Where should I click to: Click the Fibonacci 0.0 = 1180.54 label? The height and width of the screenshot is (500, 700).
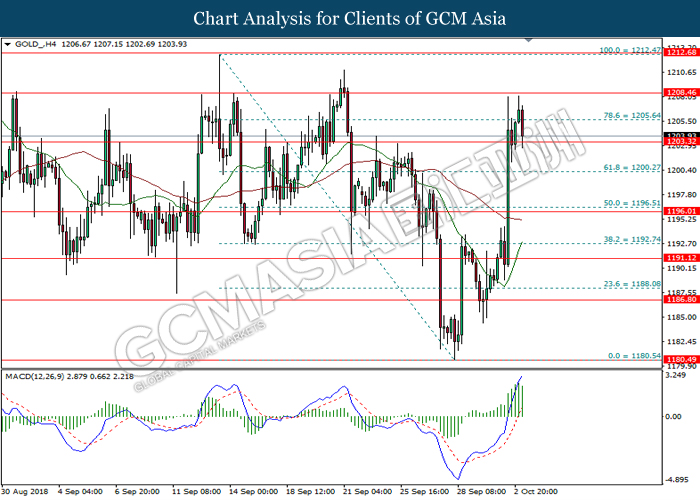(634, 356)
